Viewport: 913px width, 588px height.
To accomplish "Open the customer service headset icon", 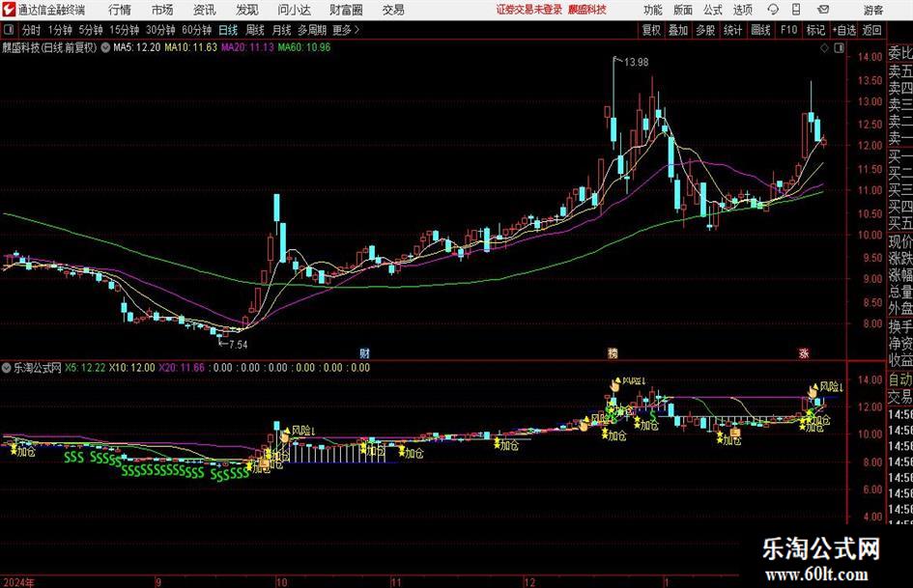I will tap(773, 10).
